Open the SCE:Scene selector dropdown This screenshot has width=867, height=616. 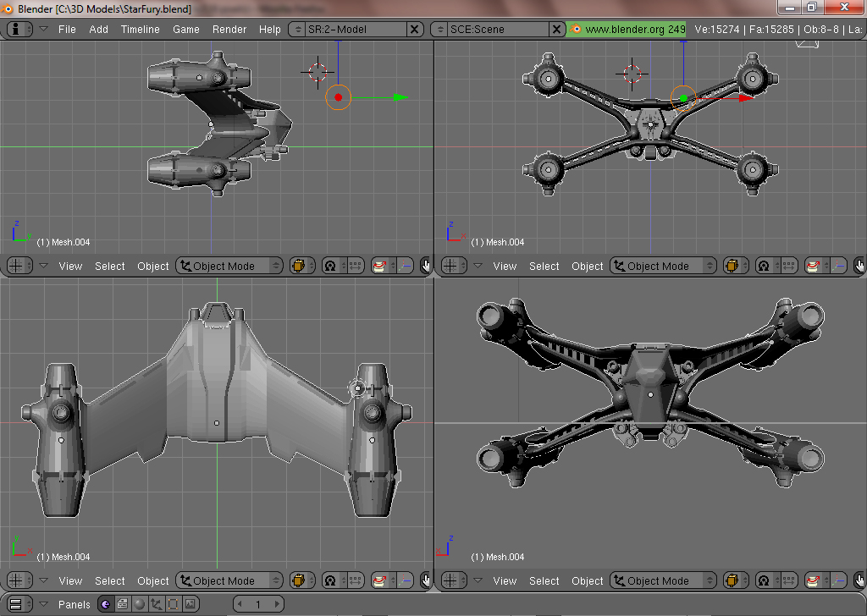[439, 29]
